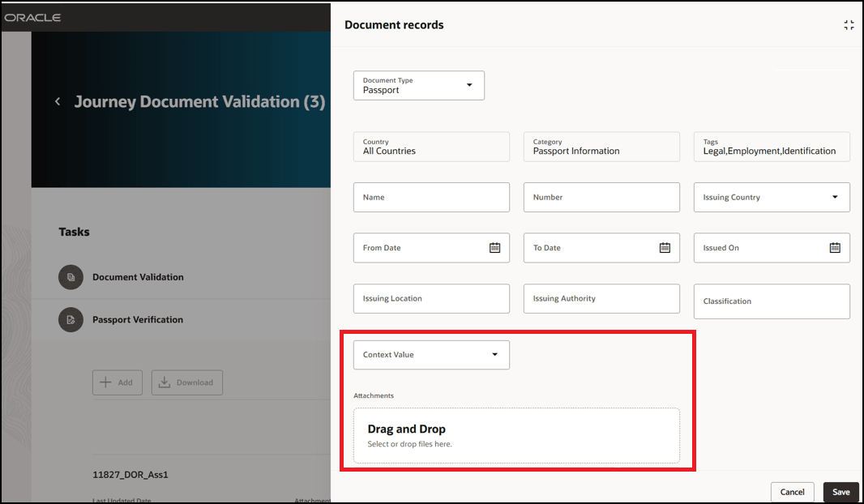Click the Add button in Tasks
The height and width of the screenshot is (504, 864).
118,382
